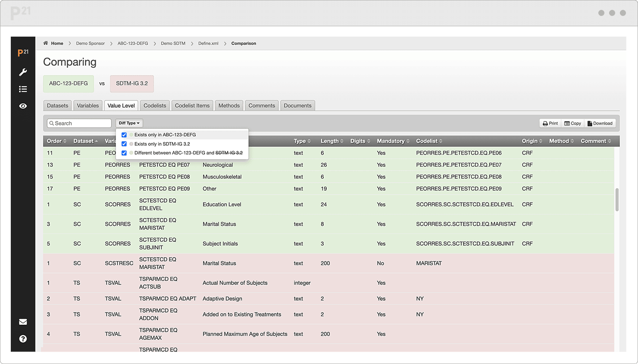The image size is (638, 364).
Task: Switch to the Codelists tab
Action: pyautogui.click(x=154, y=105)
